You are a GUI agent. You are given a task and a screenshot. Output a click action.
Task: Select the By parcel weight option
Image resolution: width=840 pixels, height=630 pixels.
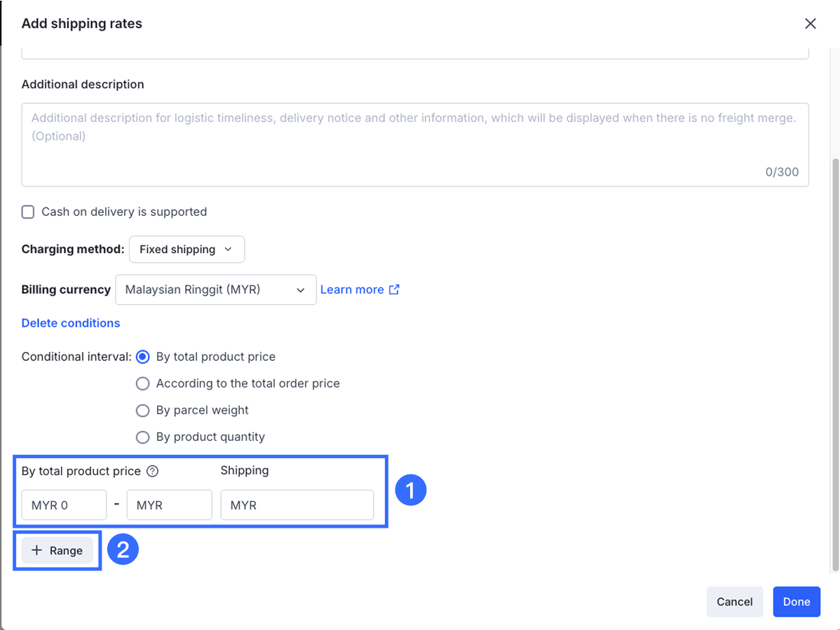(x=143, y=410)
